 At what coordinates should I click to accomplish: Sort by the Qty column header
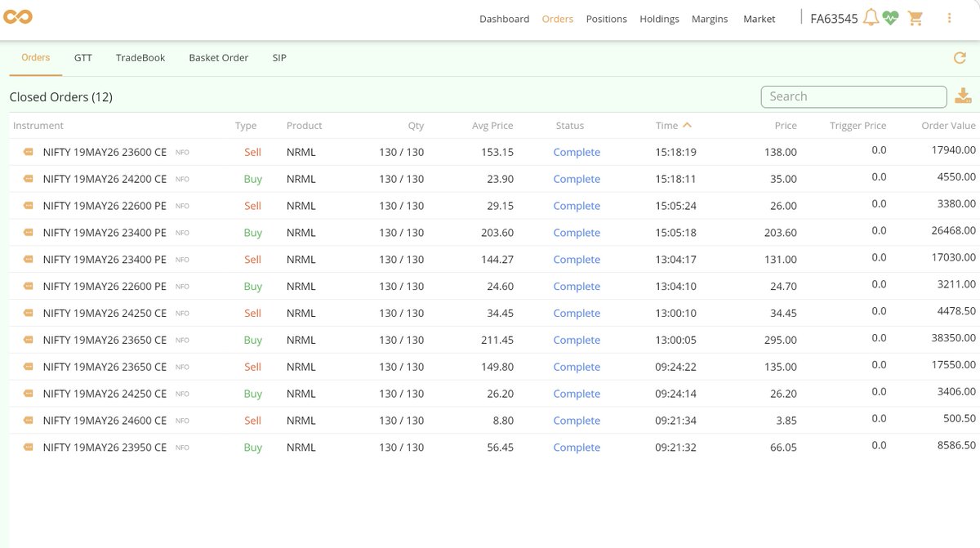(x=416, y=126)
